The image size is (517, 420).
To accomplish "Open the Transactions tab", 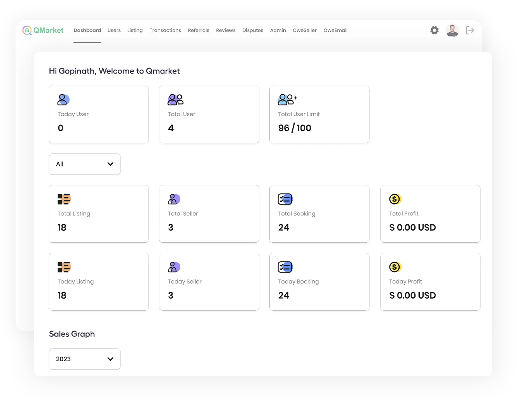I will (x=165, y=30).
